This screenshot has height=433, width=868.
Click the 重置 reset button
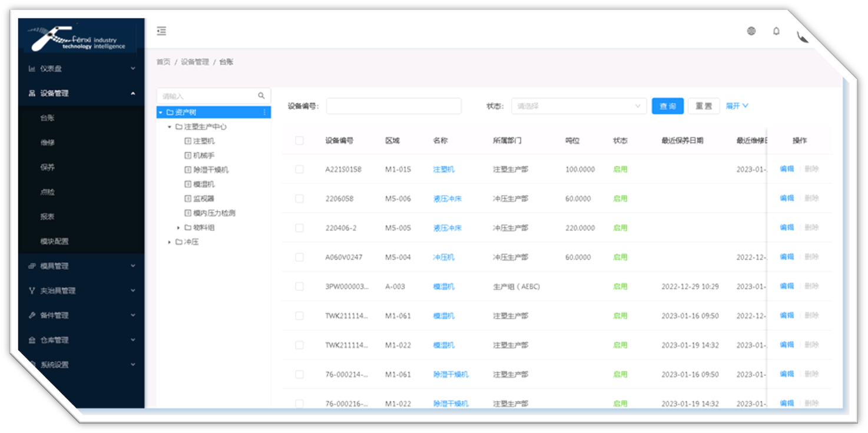[704, 107]
